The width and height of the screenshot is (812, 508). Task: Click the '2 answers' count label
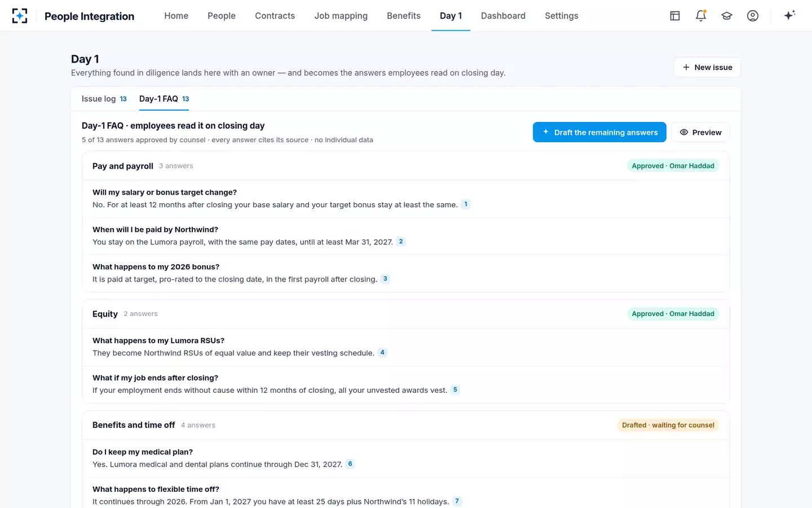(141, 314)
